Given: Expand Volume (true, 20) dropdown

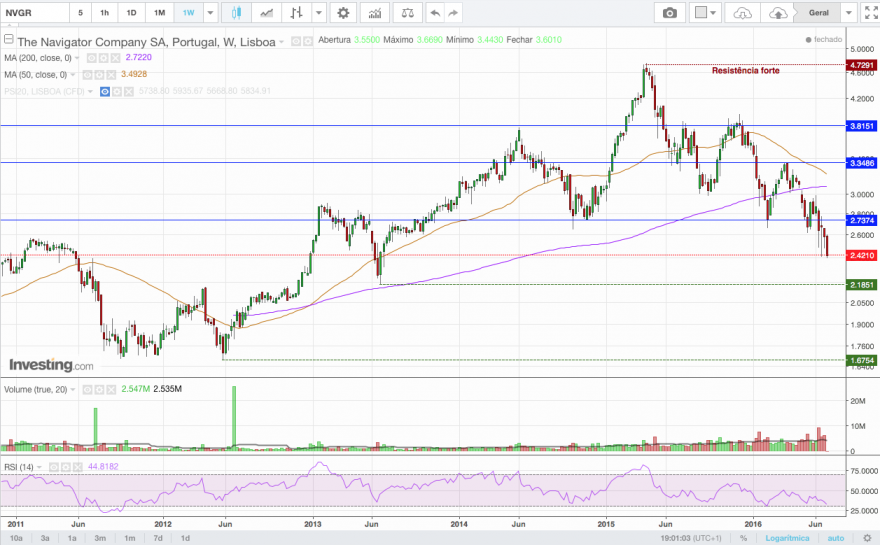Looking at the screenshot, I should (73, 390).
